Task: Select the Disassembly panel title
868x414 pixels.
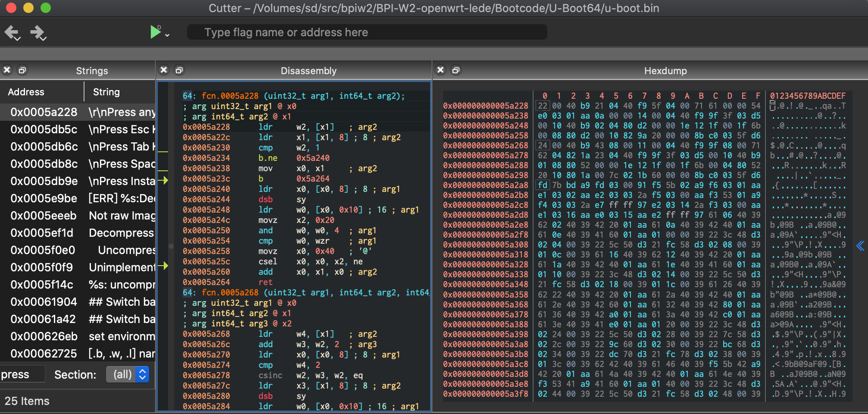Action: (x=308, y=71)
